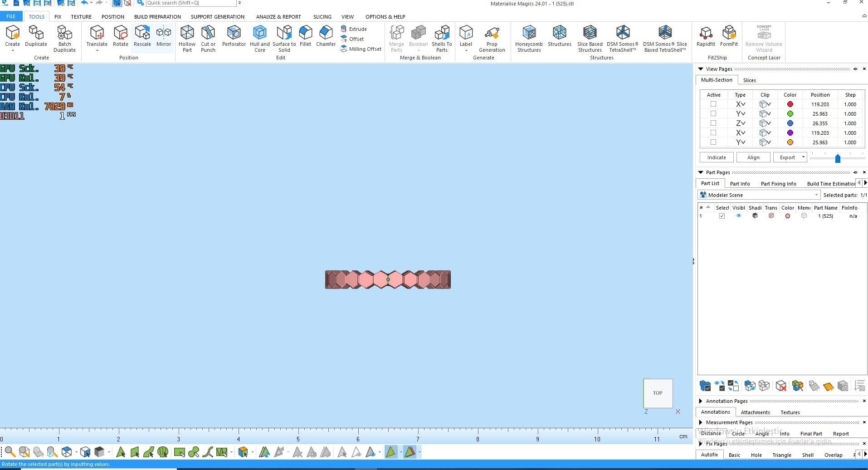Viewport: 868px width, 470px height.
Task: Open Honeycomb Structures tool
Action: [x=529, y=39]
